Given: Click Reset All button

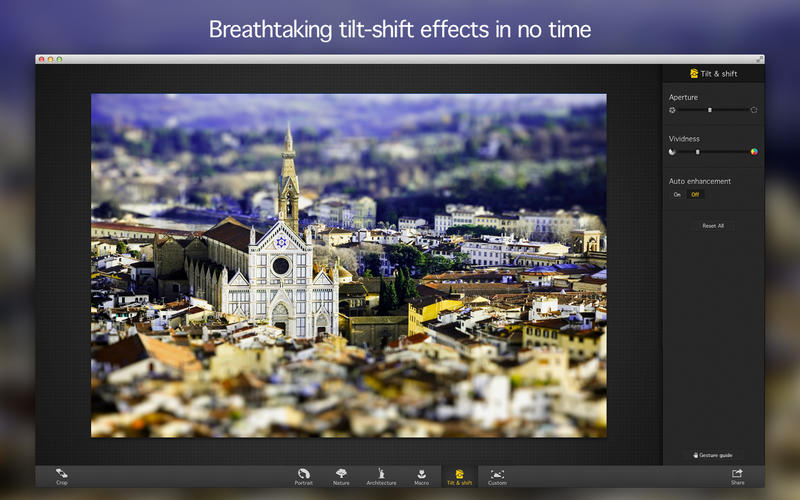Looking at the screenshot, I should pos(713,226).
